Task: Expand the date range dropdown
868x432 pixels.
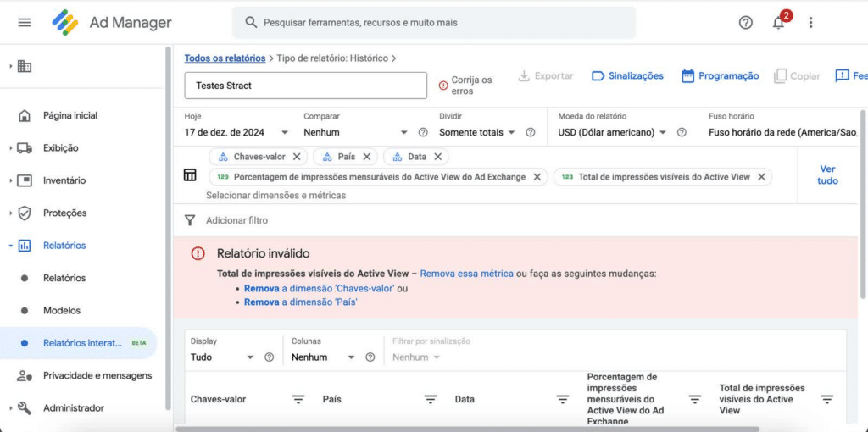Action: 285,133
